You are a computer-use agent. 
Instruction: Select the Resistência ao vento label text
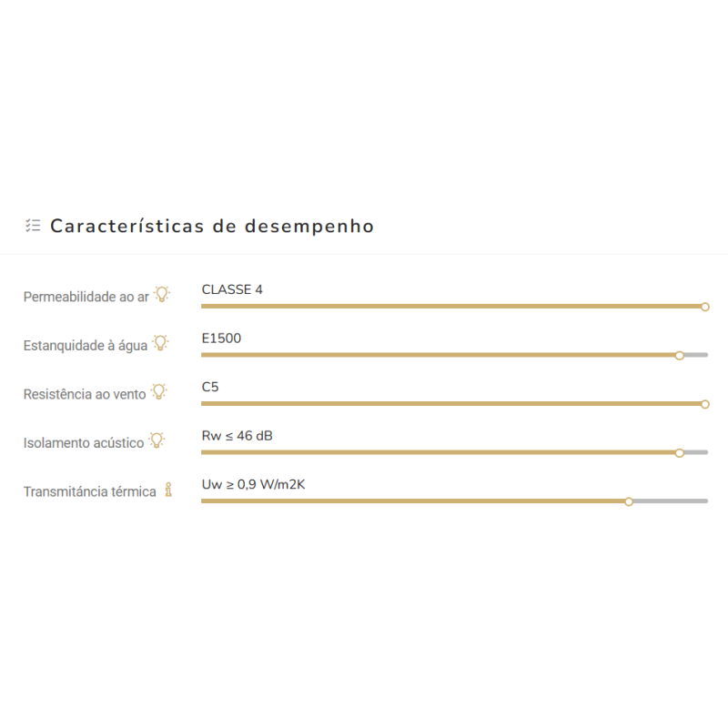pos(85,394)
